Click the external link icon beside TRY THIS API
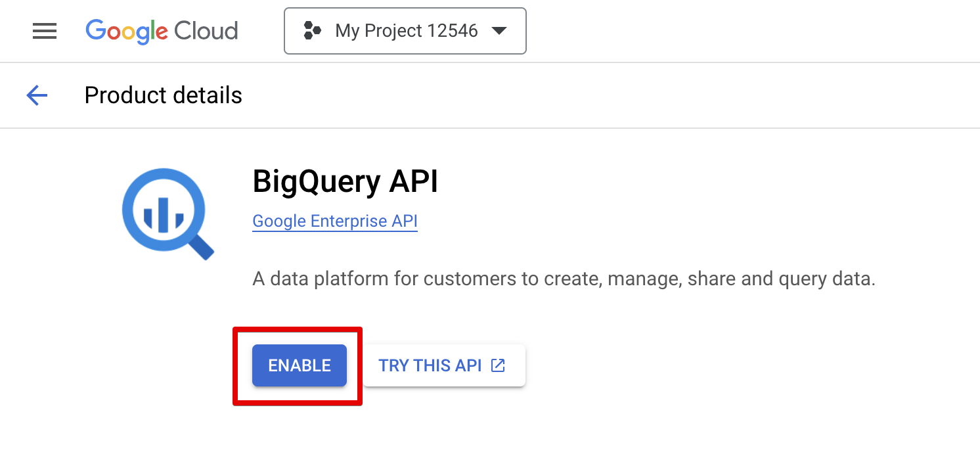 pyautogui.click(x=498, y=365)
